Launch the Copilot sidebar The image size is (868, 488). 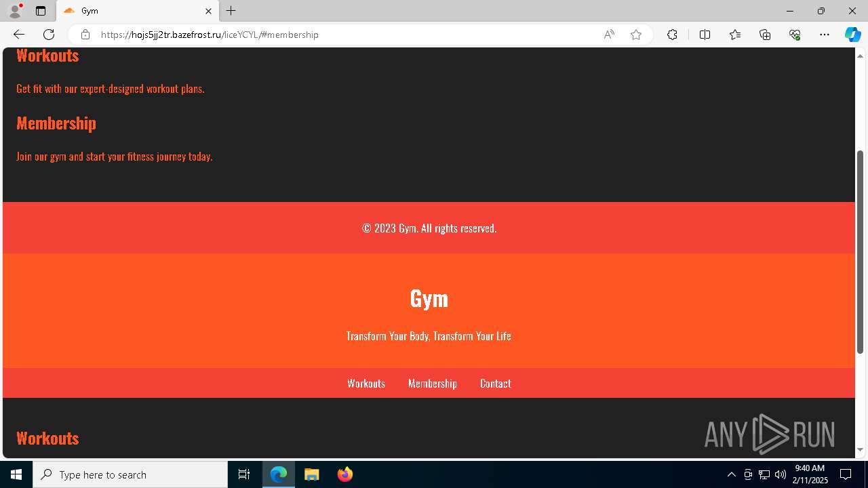click(852, 35)
